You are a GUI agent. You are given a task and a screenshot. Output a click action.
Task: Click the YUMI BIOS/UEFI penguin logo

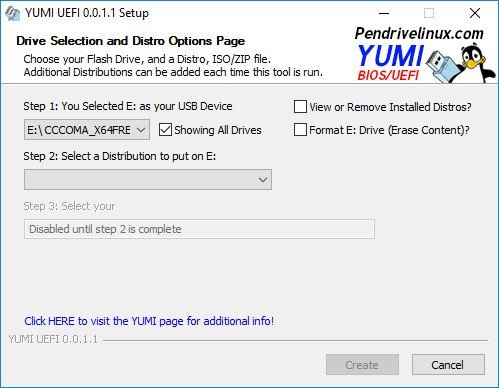(426, 62)
